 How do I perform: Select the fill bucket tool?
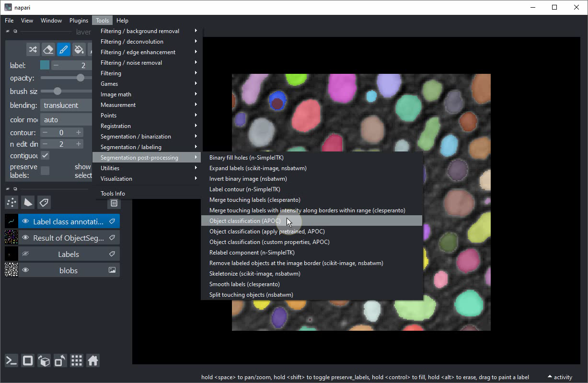tap(78, 49)
